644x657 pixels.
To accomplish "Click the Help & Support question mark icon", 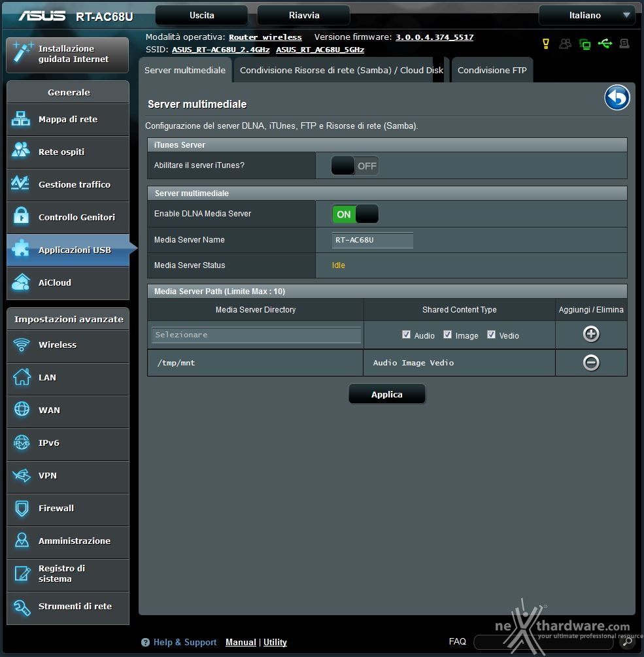I will (x=145, y=643).
